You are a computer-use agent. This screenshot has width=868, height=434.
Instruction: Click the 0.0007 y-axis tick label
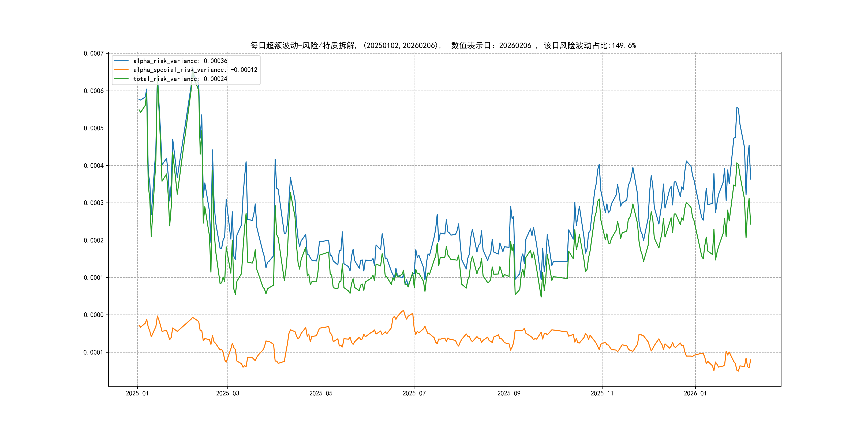94,54
